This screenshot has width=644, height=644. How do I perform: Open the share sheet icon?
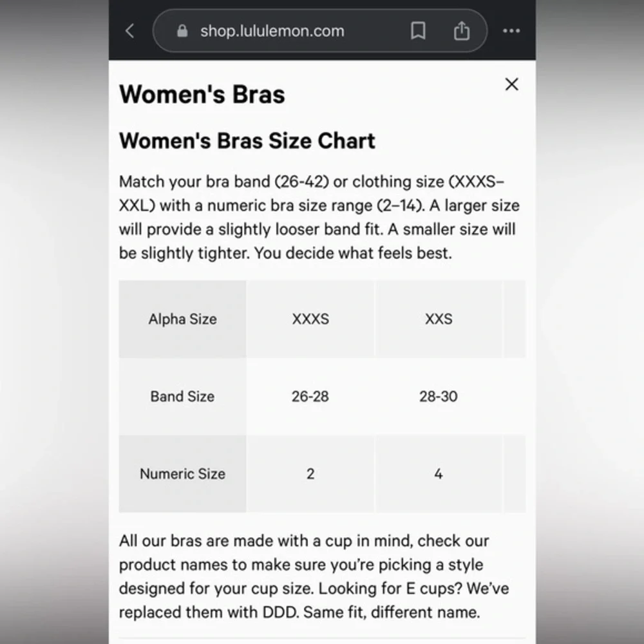(x=462, y=31)
